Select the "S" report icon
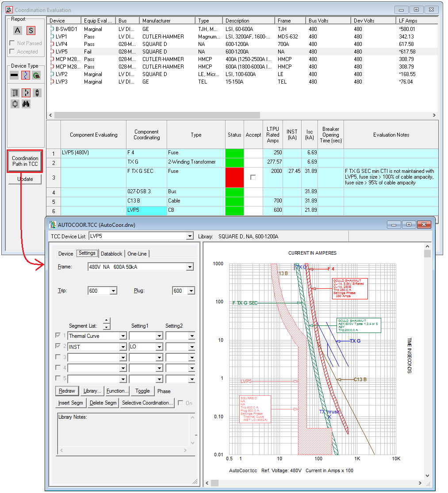448x493 pixels. click(31, 30)
